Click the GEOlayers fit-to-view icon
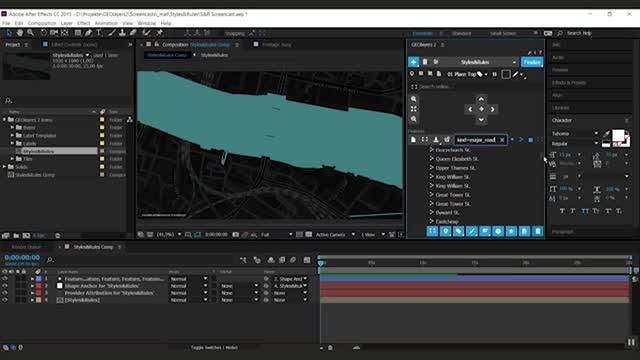Image resolution: width=640 pixels, height=360 pixels. tap(413, 109)
